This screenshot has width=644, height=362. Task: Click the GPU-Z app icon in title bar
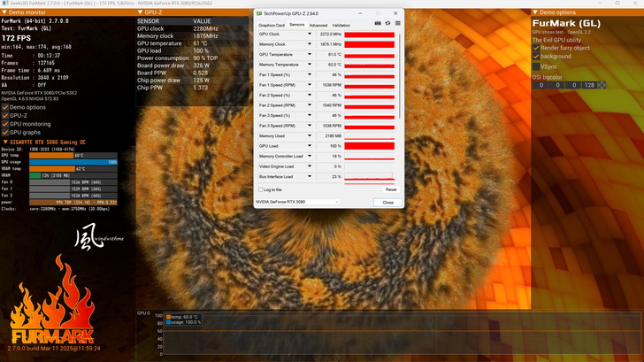click(259, 13)
